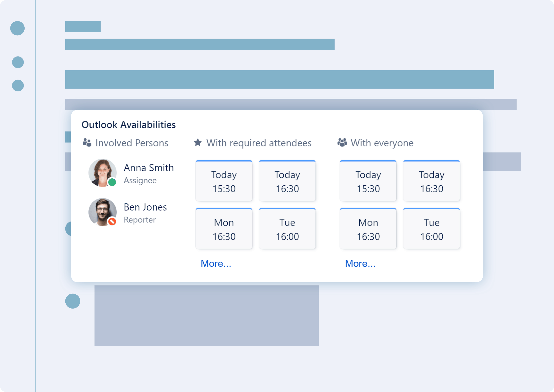This screenshot has width=554, height=392.
Task: Click the circle bullet beside bottom placeholder block
Action: (72, 301)
